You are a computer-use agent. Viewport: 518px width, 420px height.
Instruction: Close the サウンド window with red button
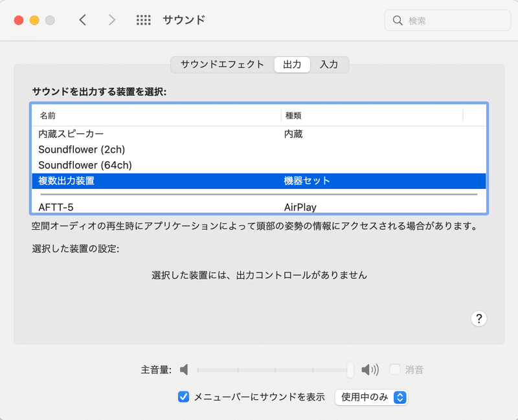19,21
